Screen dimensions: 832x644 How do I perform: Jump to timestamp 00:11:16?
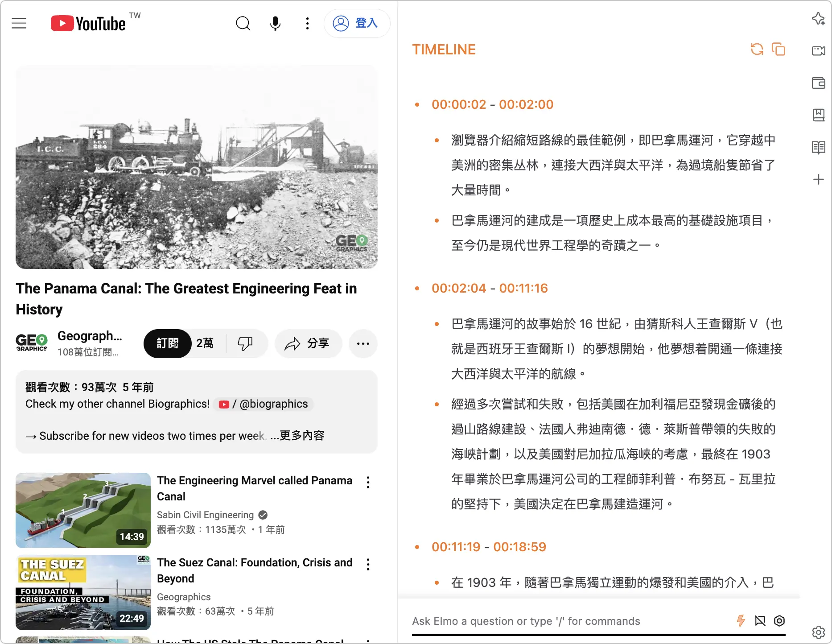pyautogui.click(x=523, y=288)
